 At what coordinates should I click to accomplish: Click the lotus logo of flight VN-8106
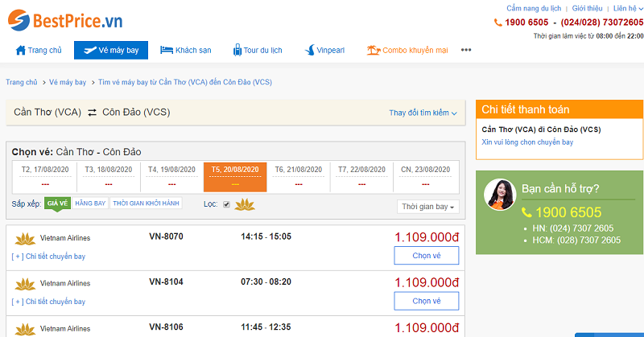(x=25, y=329)
